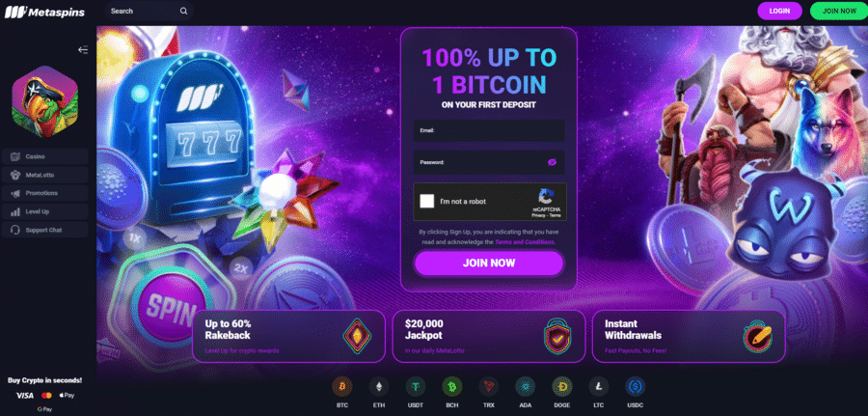Click the Email input field
The width and height of the screenshot is (868, 416).
pyautogui.click(x=489, y=130)
